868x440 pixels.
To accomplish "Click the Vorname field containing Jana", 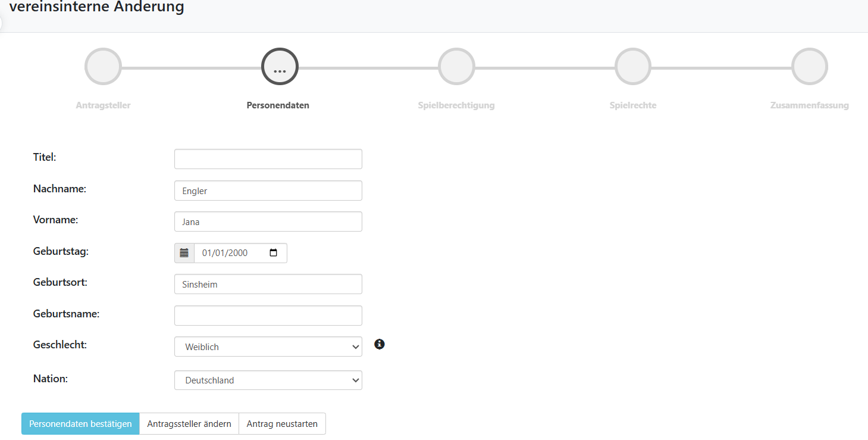I will (268, 221).
